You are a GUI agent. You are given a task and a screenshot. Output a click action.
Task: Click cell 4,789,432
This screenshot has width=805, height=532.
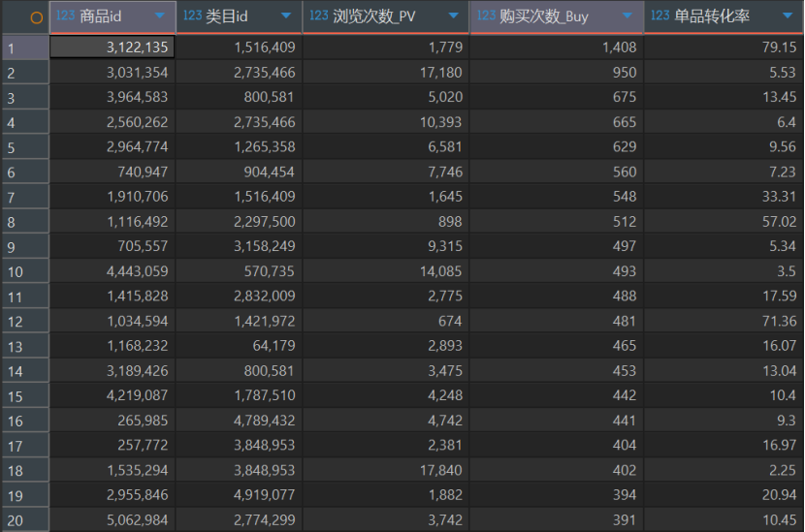[x=240, y=421]
